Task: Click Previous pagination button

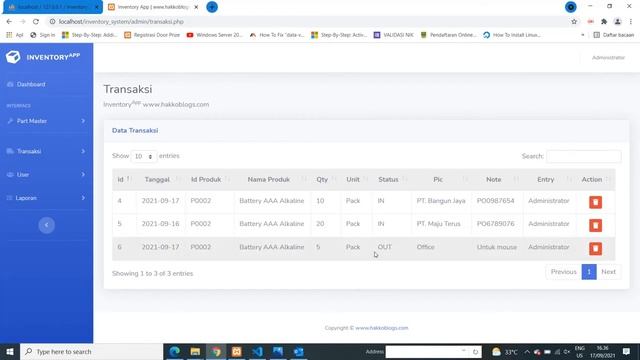Action: pyautogui.click(x=563, y=272)
